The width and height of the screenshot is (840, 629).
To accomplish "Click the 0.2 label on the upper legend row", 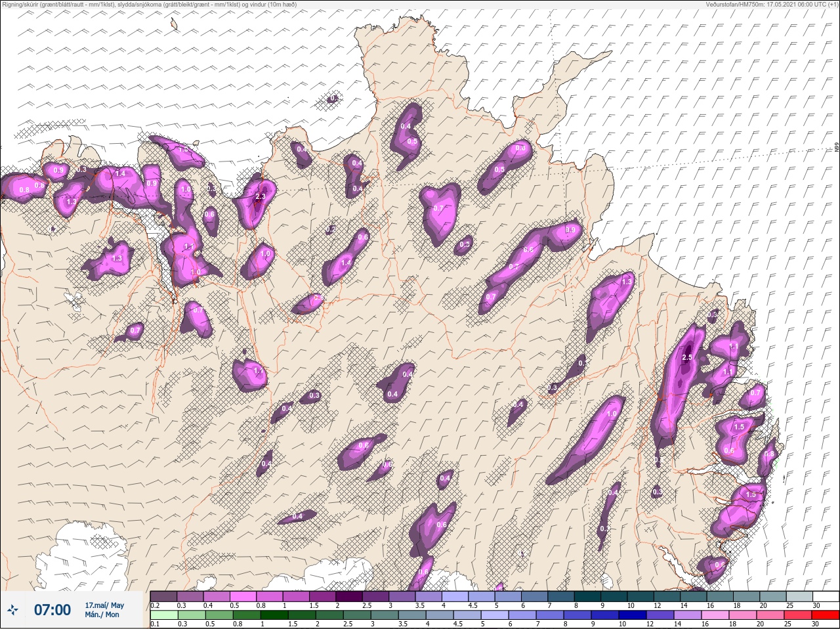I will [x=156, y=606].
